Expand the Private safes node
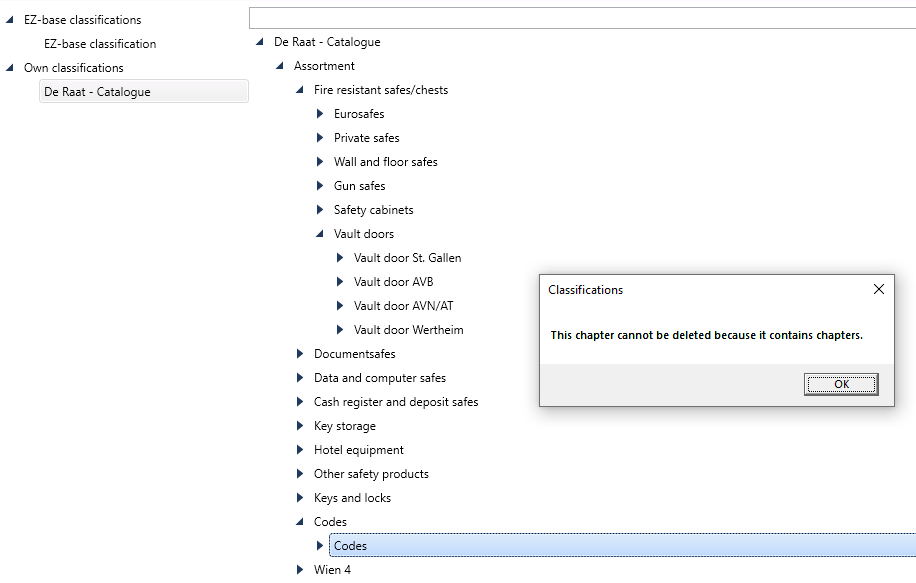The height and width of the screenshot is (583, 916). tap(320, 138)
